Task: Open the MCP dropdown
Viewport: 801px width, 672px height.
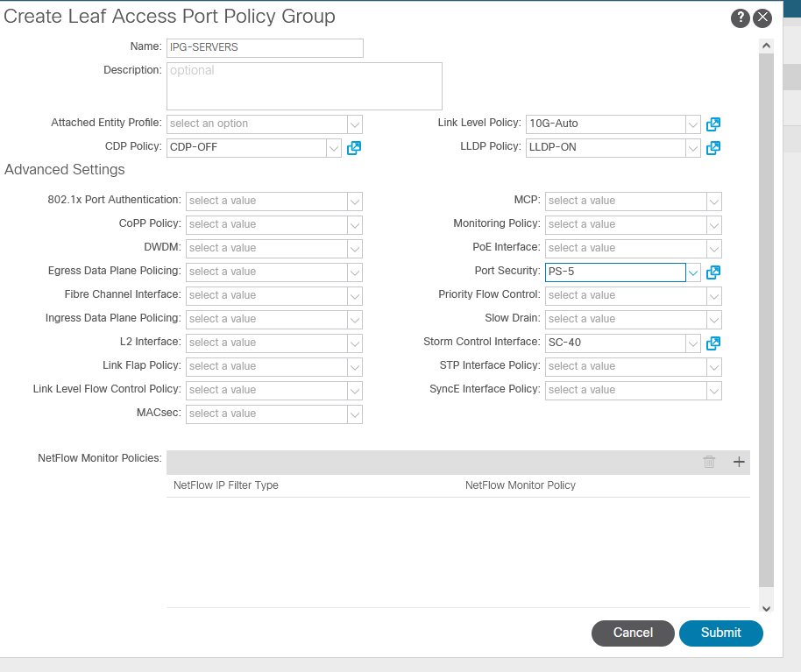Action: [x=713, y=202]
